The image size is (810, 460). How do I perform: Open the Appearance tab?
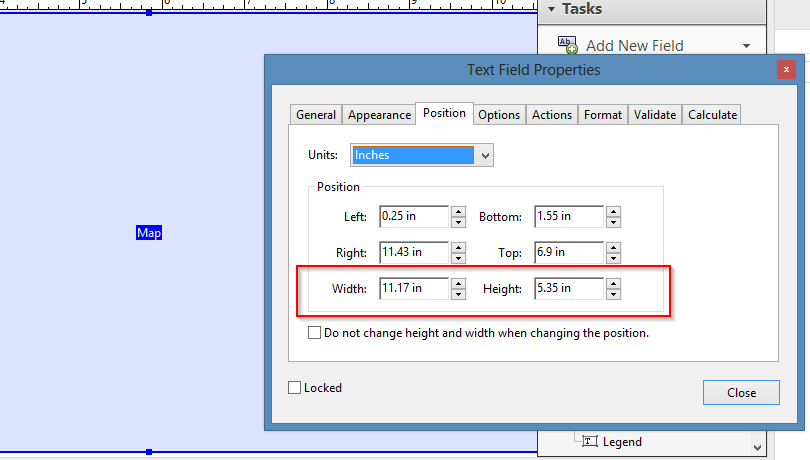coord(379,115)
